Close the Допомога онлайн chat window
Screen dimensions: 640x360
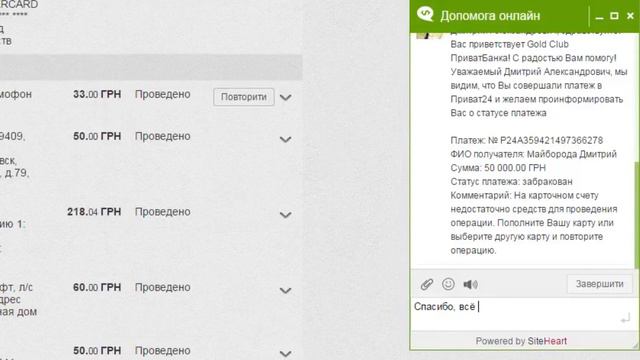coord(630,16)
